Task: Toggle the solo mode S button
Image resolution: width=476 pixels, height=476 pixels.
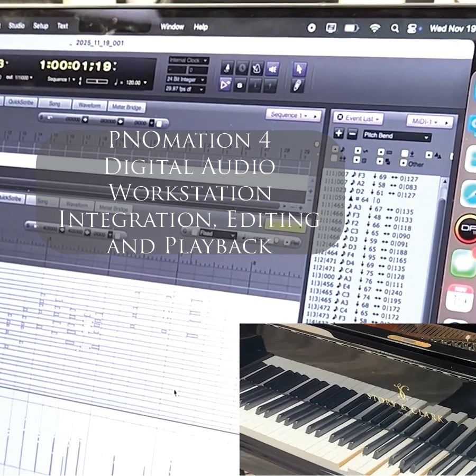Action: coord(240,85)
